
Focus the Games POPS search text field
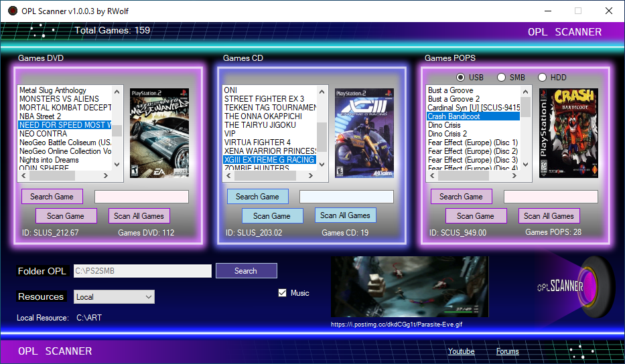[551, 197]
